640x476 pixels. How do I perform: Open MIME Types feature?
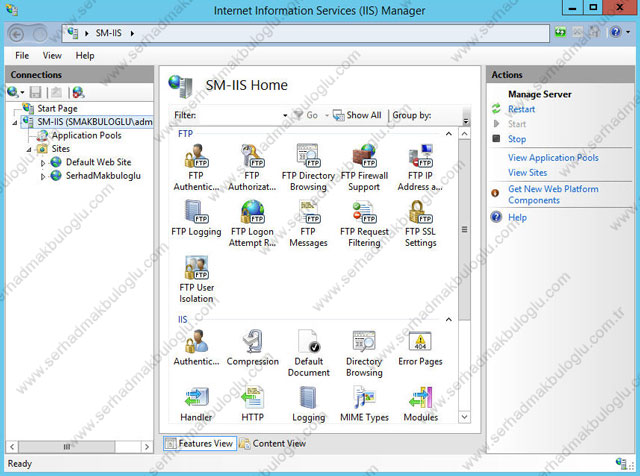[364, 404]
